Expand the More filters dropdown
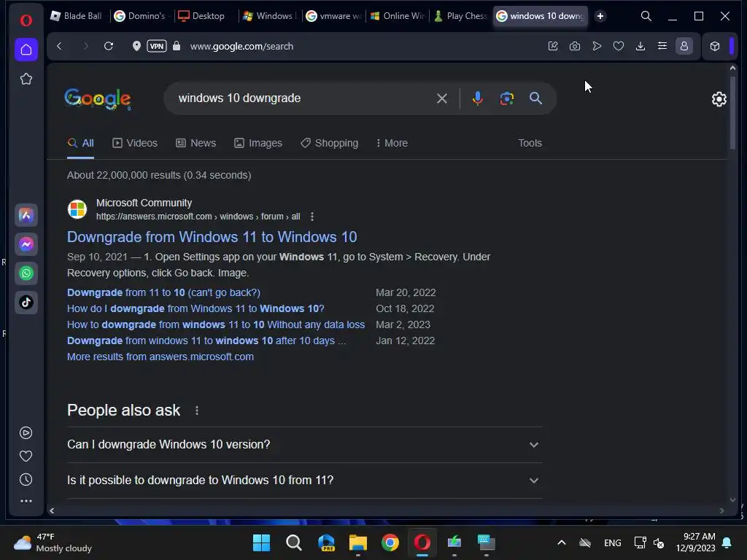 click(x=392, y=144)
